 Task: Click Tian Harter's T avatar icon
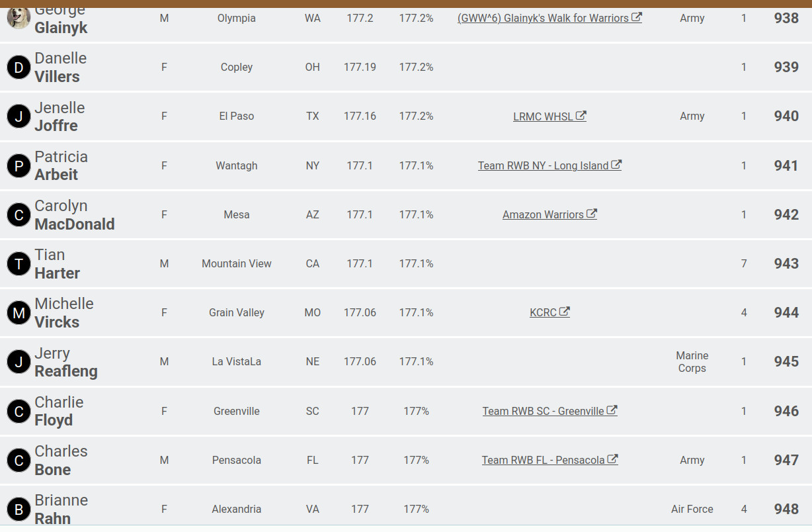tap(19, 264)
